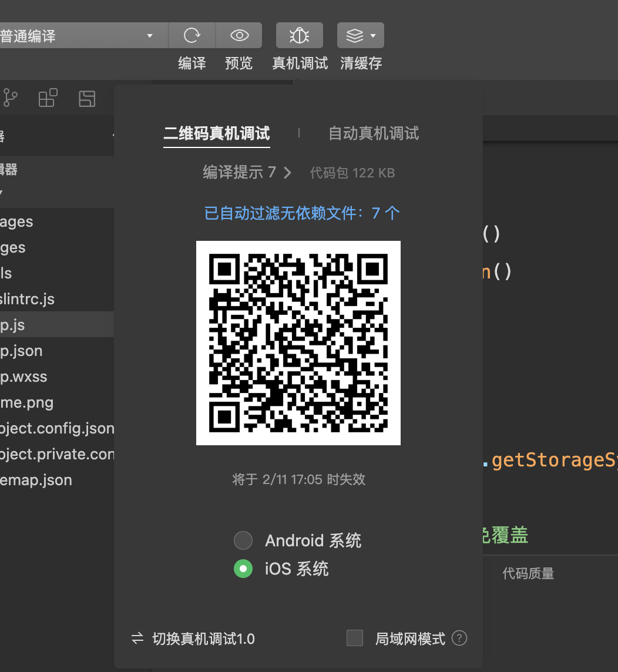The image size is (618, 672).
Task: Click the layout panel icon in sidebar
Action: coord(87,99)
